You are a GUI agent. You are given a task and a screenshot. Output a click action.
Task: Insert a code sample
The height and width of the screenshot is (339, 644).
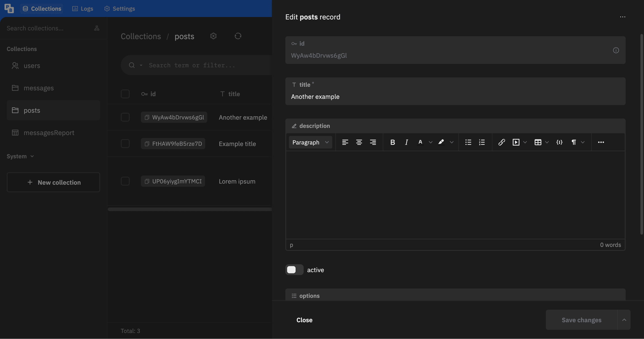click(559, 142)
